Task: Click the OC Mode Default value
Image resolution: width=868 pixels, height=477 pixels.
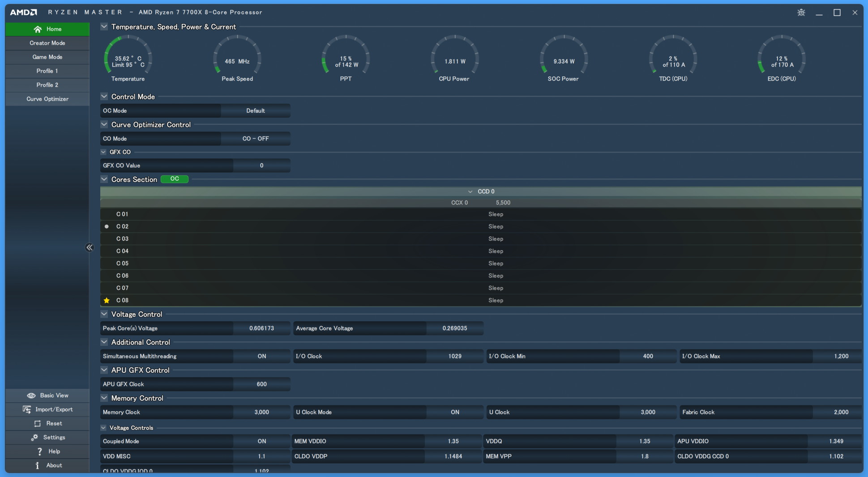Action: click(x=256, y=111)
